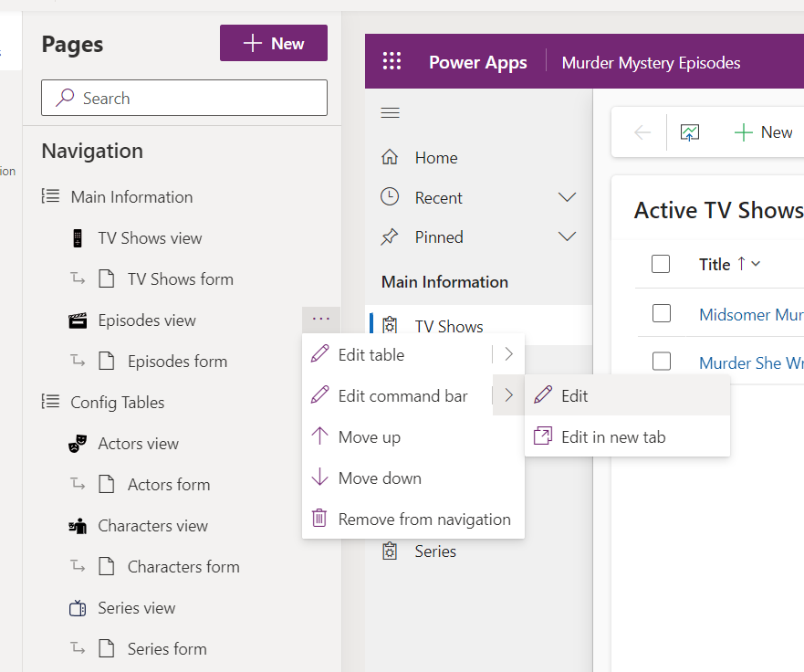The width and height of the screenshot is (804, 672).
Task: Open the Midsomer Murders record link
Action: point(751,314)
